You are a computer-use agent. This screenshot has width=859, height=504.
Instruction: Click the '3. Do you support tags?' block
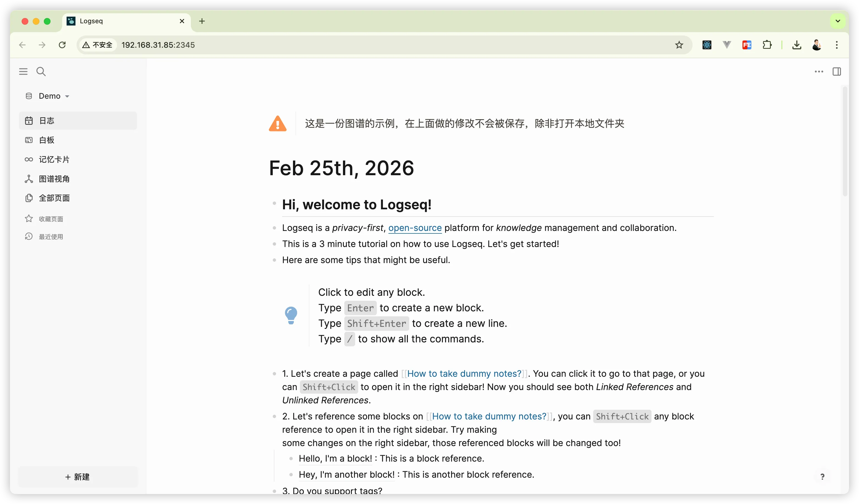(332, 491)
